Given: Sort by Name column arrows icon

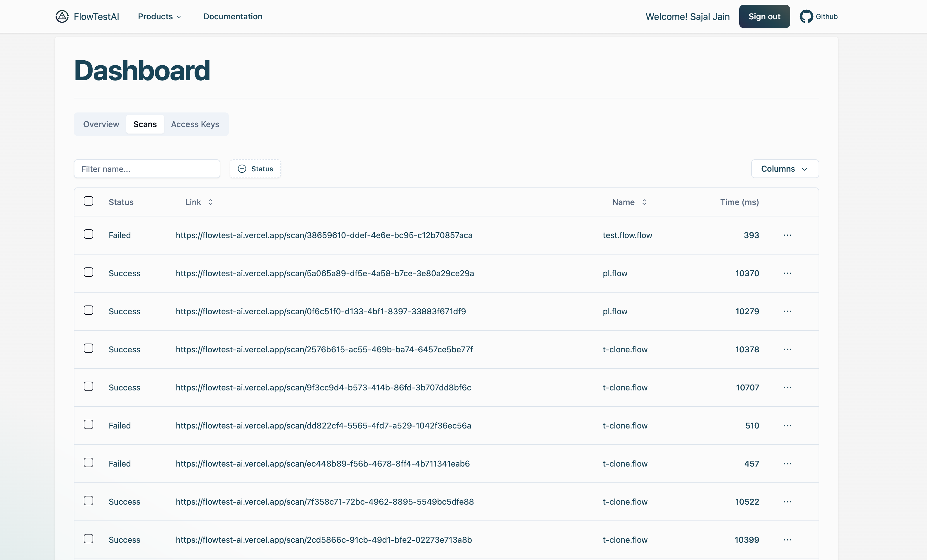Looking at the screenshot, I should [644, 202].
